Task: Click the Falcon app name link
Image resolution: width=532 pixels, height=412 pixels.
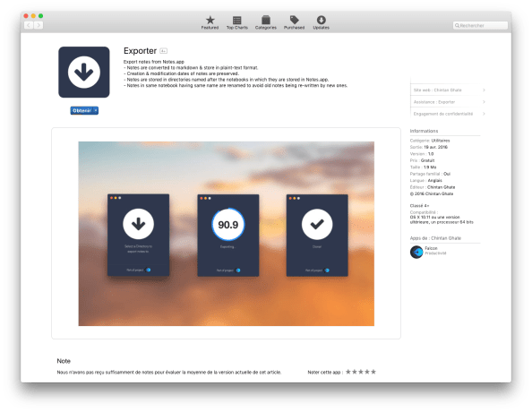Action: coord(431,248)
